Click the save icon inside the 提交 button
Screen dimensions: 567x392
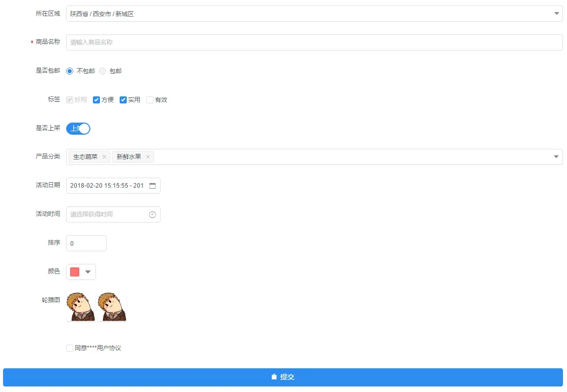tap(274, 376)
